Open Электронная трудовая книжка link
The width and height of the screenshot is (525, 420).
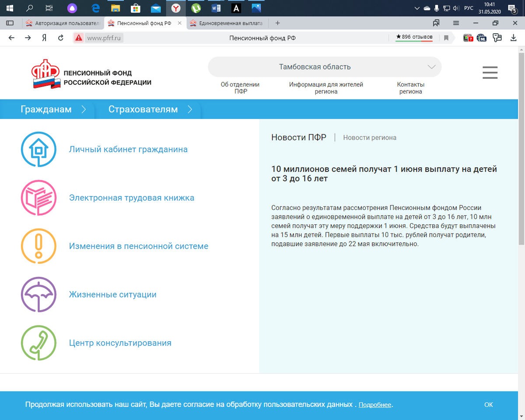coord(132,198)
